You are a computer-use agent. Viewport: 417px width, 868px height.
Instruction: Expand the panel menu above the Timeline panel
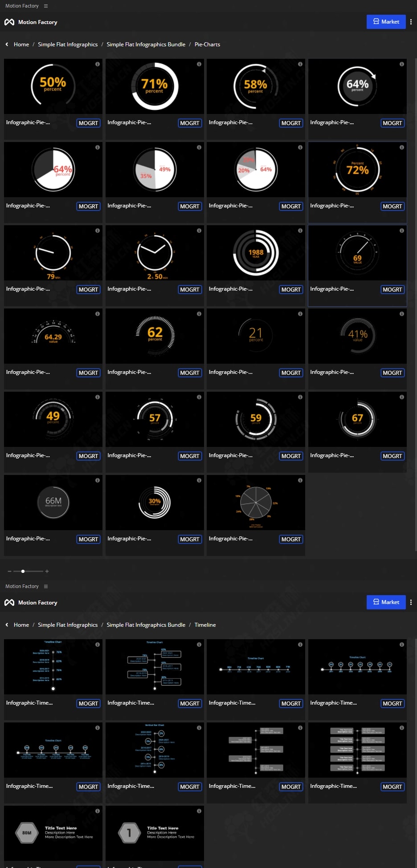tap(46, 587)
